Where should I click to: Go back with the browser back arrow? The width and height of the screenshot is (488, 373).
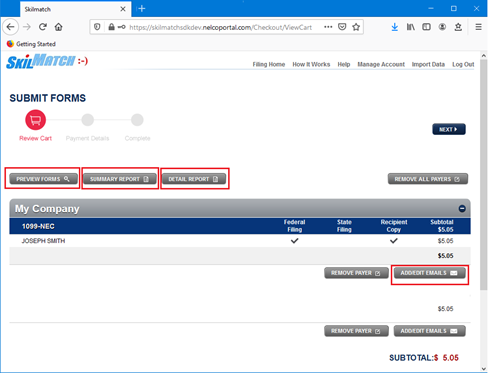tap(10, 27)
